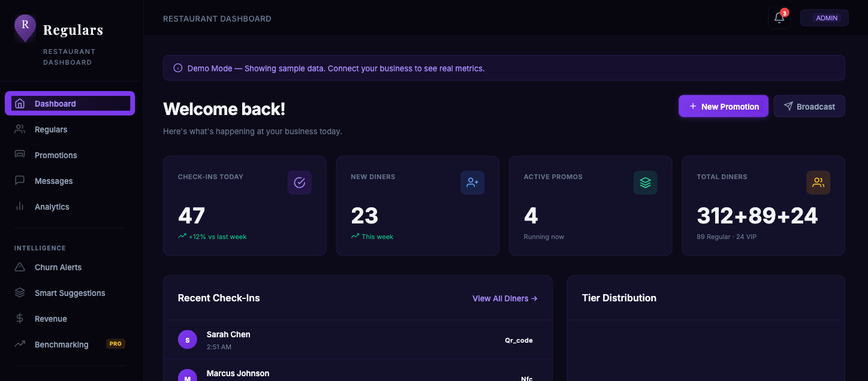Screen dimensions: 868x381
Task: Click the Analytics bar-chart icon
Action: (20, 206)
